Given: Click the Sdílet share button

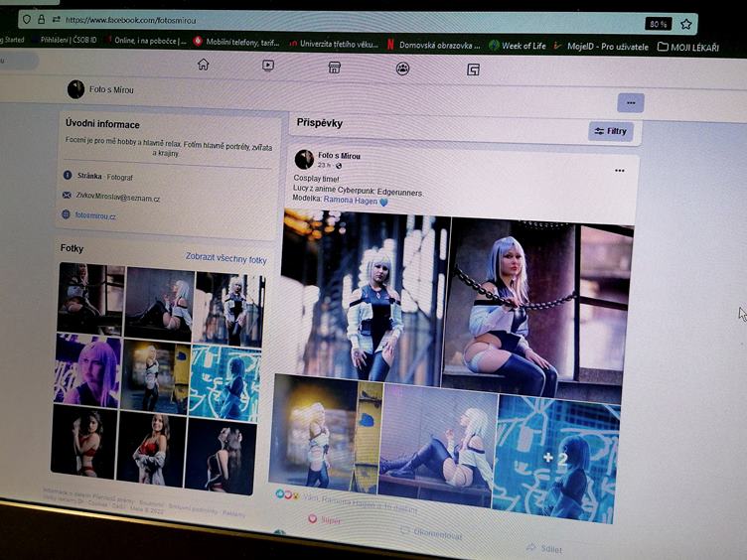Looking at the screenshot, I should point(544,548).
